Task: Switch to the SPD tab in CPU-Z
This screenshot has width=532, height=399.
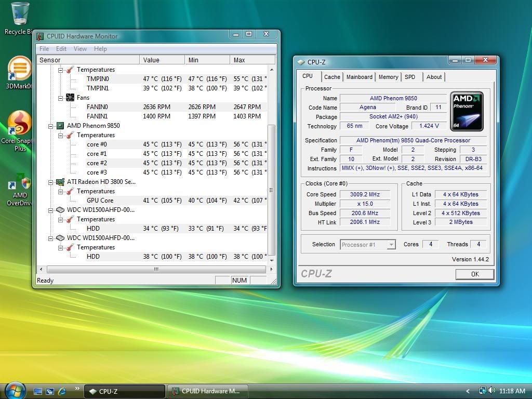Action: click(x=410, y=77)
